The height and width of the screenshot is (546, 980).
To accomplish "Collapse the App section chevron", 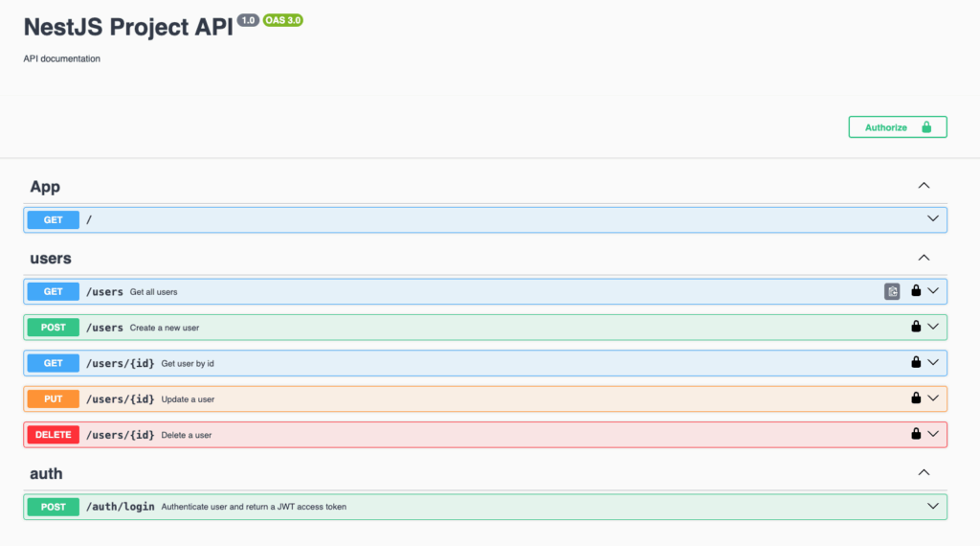I will 924,186.
